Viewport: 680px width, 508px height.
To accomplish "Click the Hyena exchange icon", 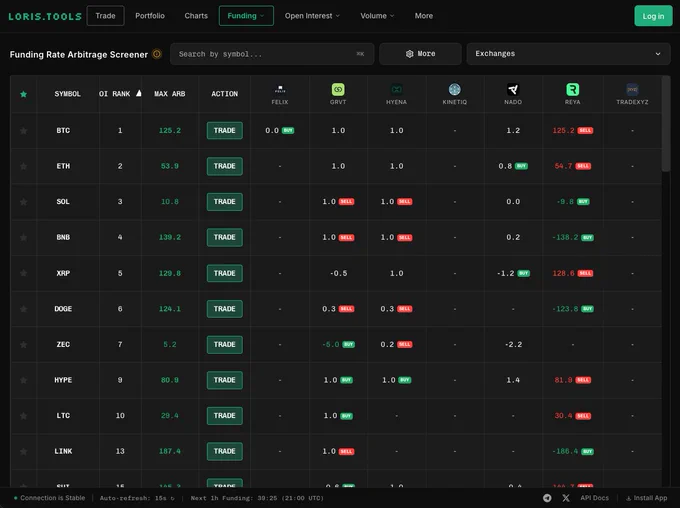I will tap(396, 90).
